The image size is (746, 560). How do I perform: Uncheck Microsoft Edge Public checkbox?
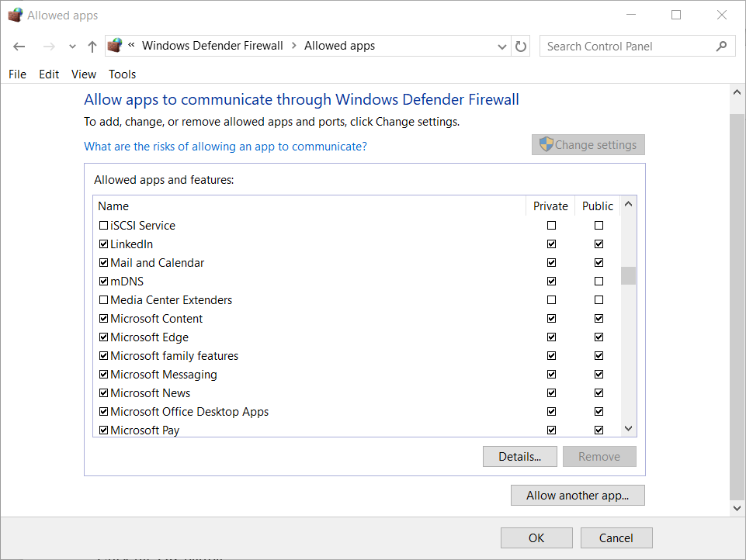tap(599, 337)
